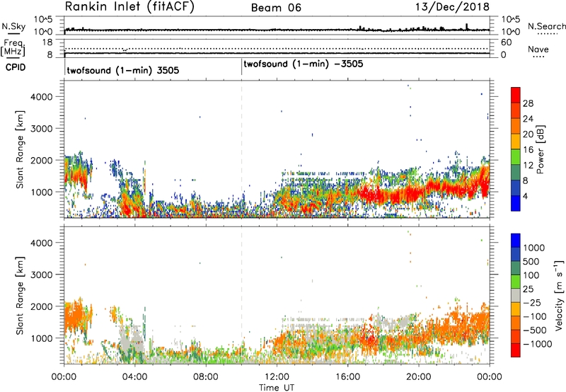
Task: Click the velocity panel 'Slant Range [km]' label
Action: [20, 296]
